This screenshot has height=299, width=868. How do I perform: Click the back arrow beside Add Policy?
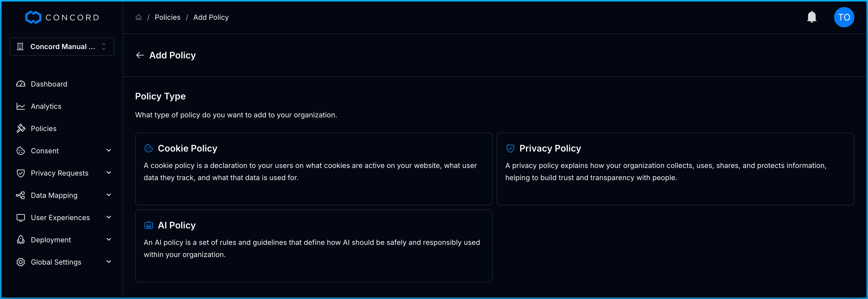tap(140, 55)
